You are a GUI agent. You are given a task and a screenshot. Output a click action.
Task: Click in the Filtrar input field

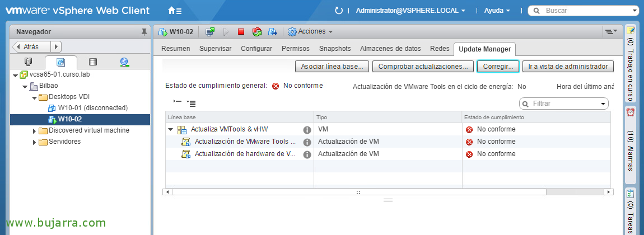563,104
